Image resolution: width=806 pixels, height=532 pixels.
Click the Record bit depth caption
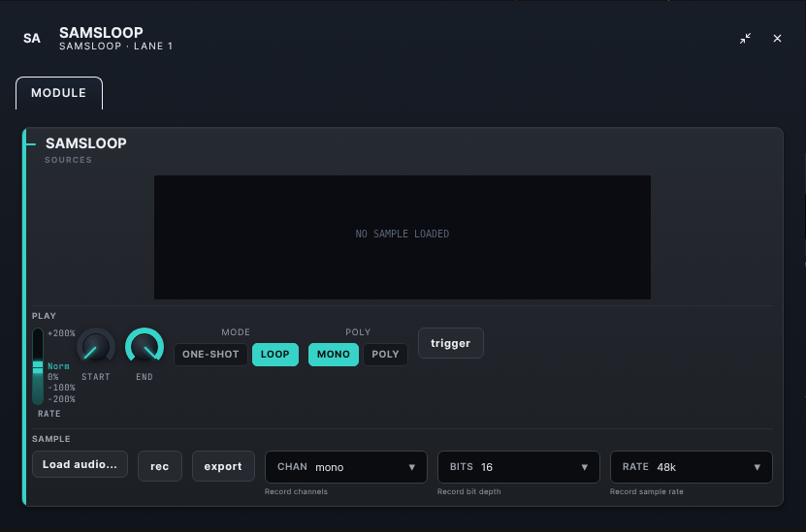[x=468, y=491]
